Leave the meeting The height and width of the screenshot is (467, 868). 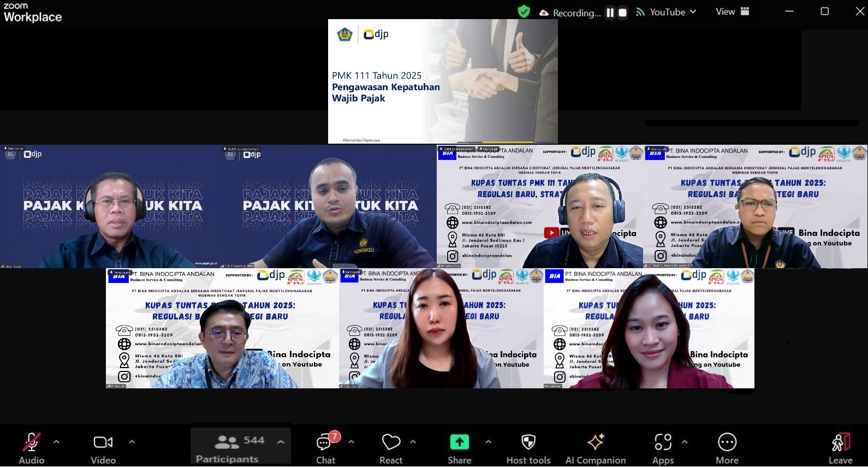840,447
